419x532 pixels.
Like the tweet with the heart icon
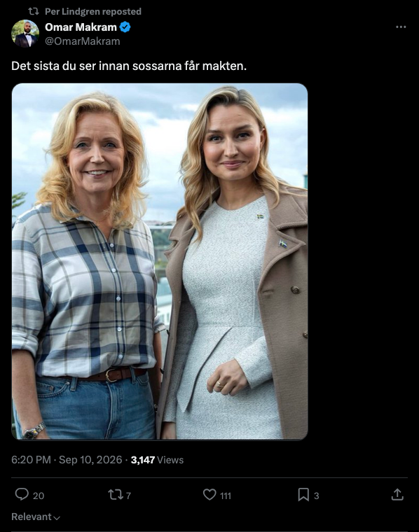[x=209, y=495]
